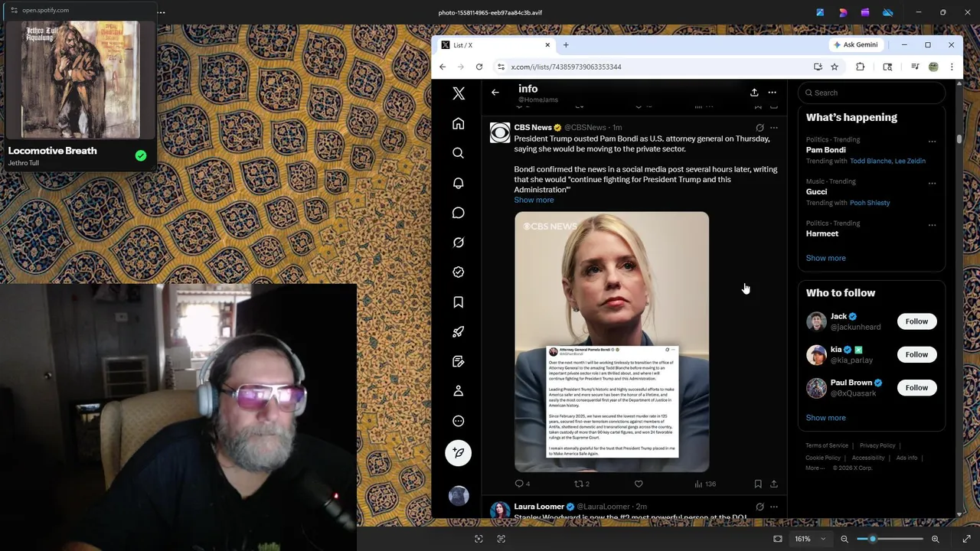Show more under Who to follow
The height and width of the screenshot is (551, 980).
pos(825,418)
